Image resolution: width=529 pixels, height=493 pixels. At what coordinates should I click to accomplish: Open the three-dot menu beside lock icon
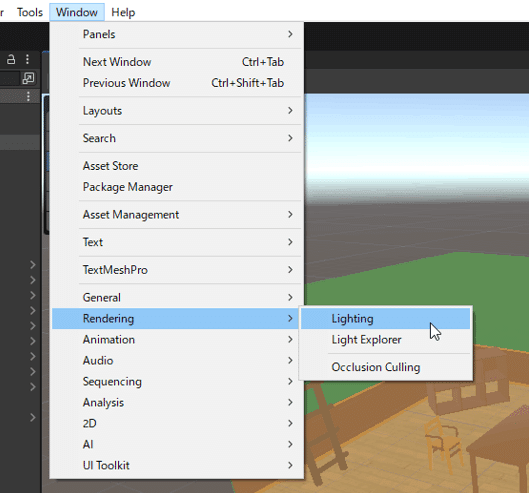(27, 59)
